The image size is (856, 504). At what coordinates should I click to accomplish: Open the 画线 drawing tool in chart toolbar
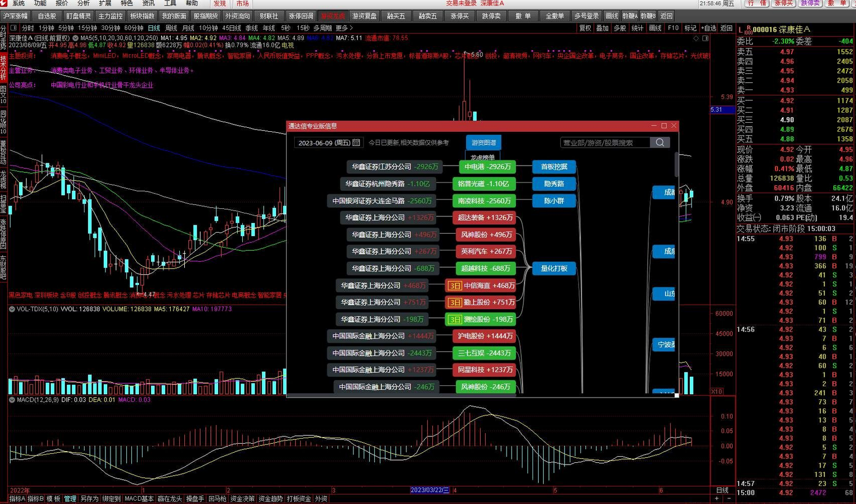tap(655, 28)
